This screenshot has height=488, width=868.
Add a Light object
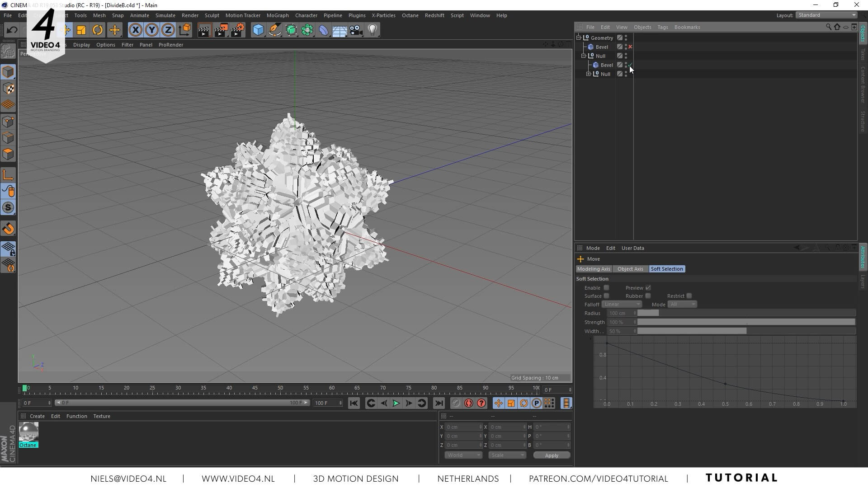pyautogui.click(x=372, y=30)
